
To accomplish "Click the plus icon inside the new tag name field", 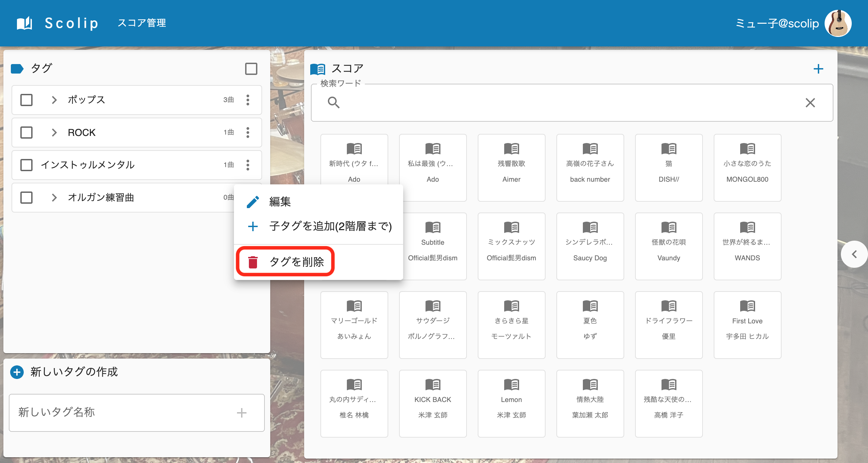I will coord(241,413).
